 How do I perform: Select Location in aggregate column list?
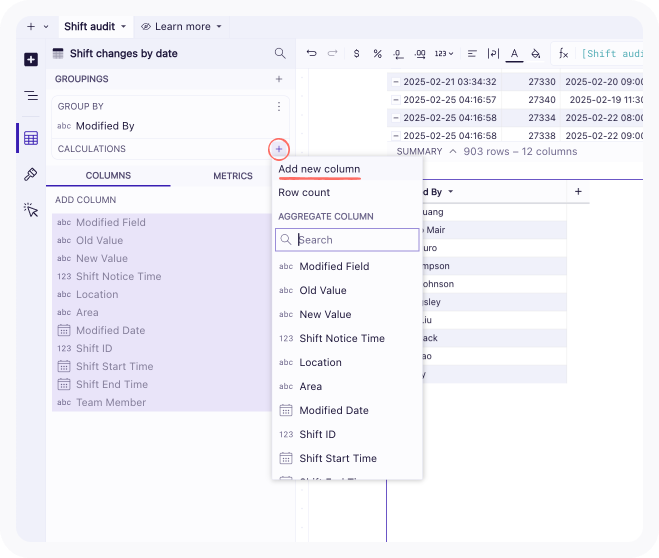[x=347, y=362]
